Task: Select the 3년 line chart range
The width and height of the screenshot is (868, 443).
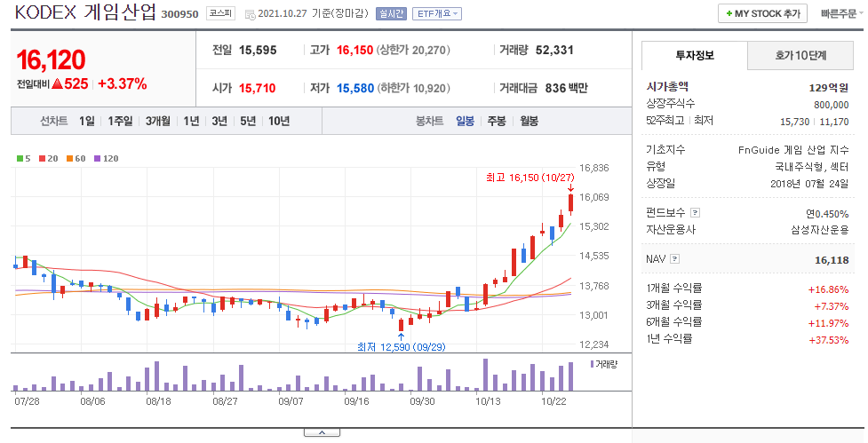Action: tap(219, 121)
